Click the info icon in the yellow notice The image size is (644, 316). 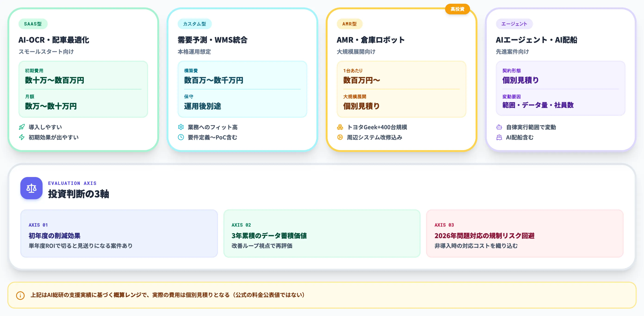20,295
